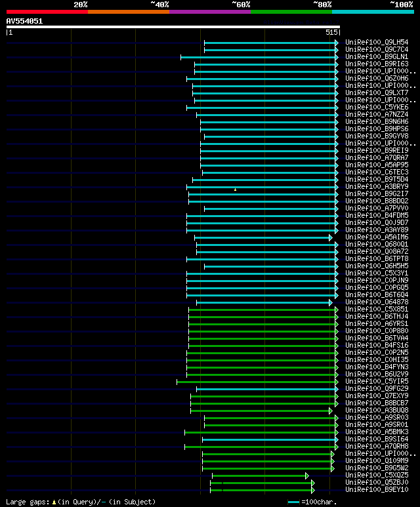
Task: Click the cyan alignment bar for Q680Q1
Action: pyautogui.click(x=266, y=245)
